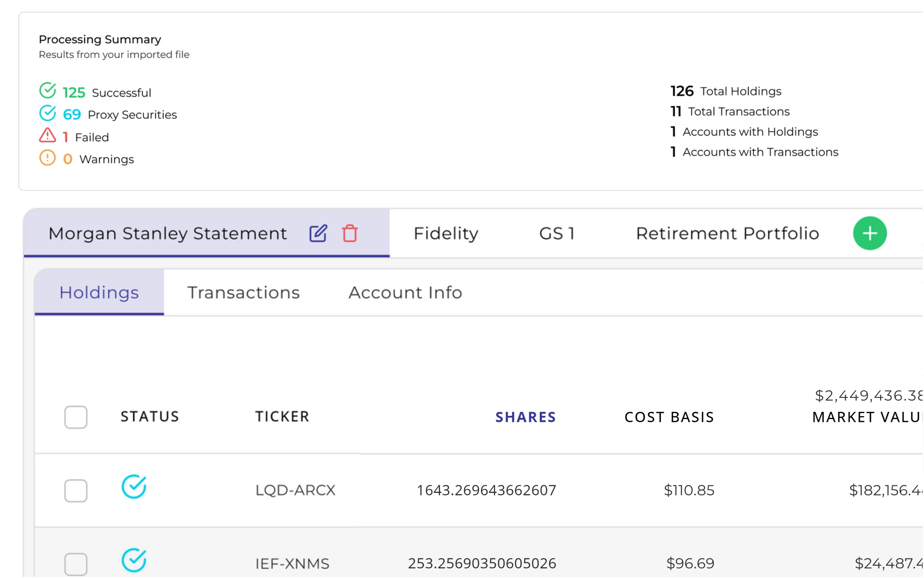Screen dimensions: 924x578
Task: Click the green plus add account button
Action: pyautogui.click(x=869, y=233)
